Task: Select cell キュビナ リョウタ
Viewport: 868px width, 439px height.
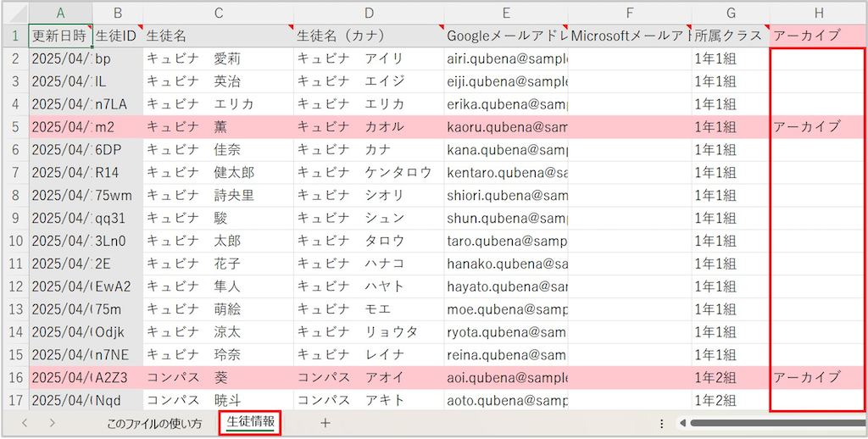Action: tap(369, 331)
